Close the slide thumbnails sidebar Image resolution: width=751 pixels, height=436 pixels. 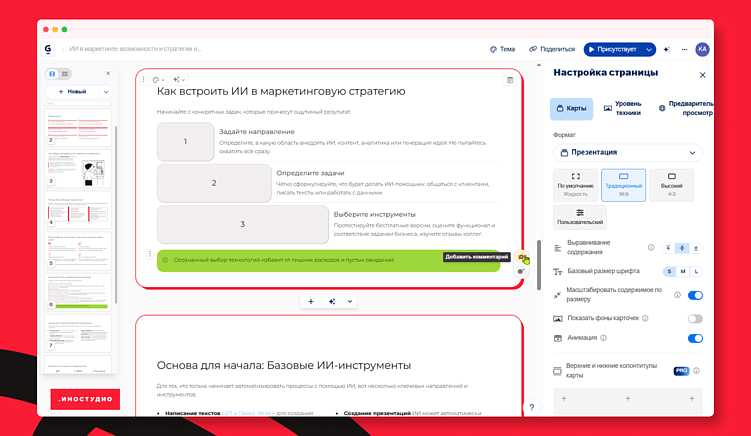pyautogui.click(x=108, y=73)
